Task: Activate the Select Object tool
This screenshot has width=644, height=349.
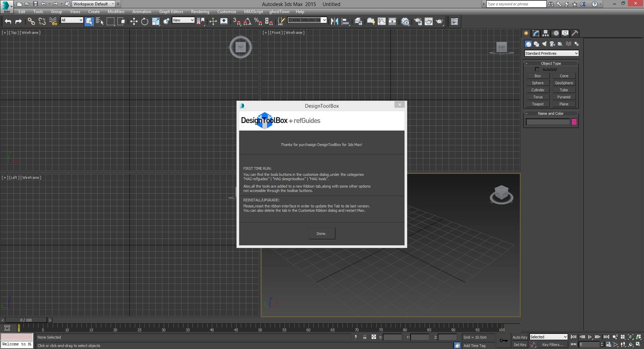Action: tap(89, 21)
